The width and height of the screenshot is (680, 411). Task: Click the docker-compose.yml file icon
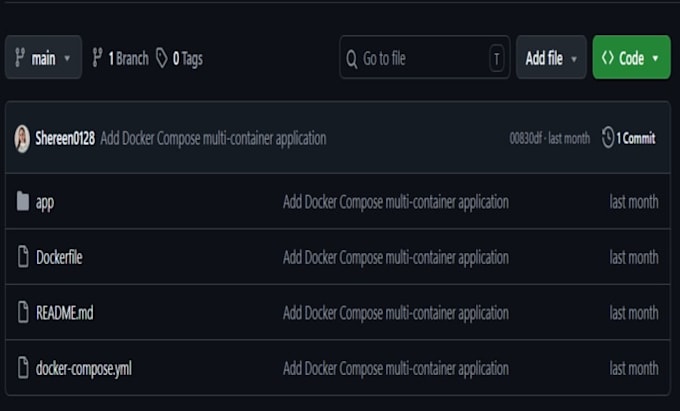pos(23,368)
